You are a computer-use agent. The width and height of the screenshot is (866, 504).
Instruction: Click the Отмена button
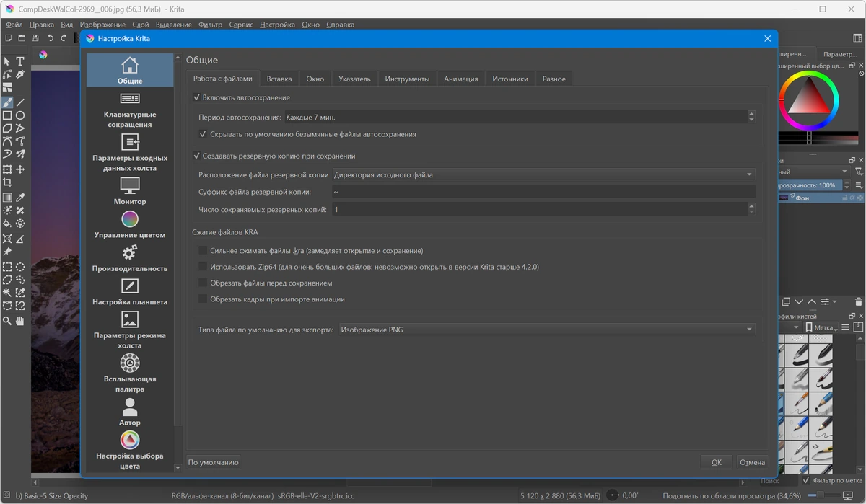[x=752, y=462]
